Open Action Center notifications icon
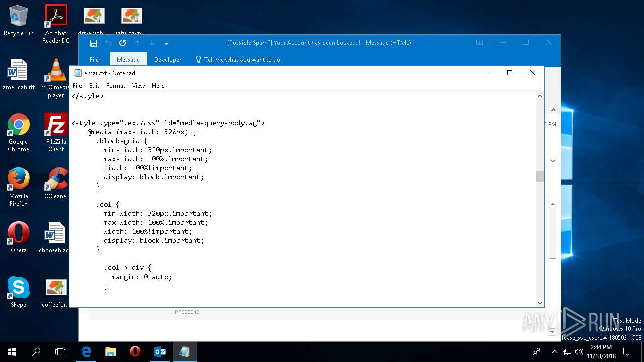The height and width of the screenshot is (362, 644). pos(627,352)
